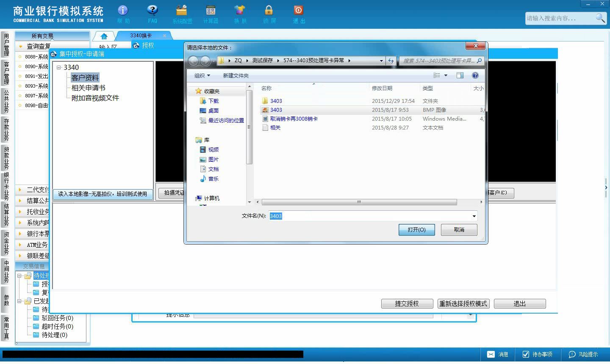Open 系统配置 system settings icon

[182, 14]
